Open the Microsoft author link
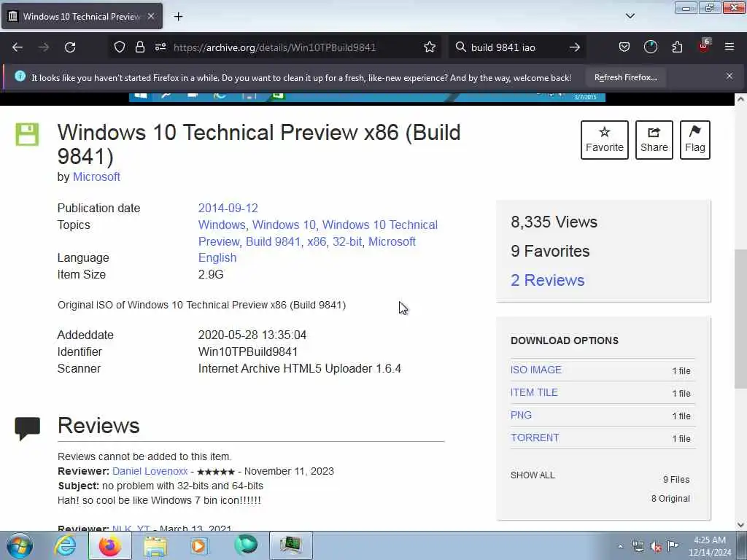The image size is (747, 560). [x=96, y=176]
